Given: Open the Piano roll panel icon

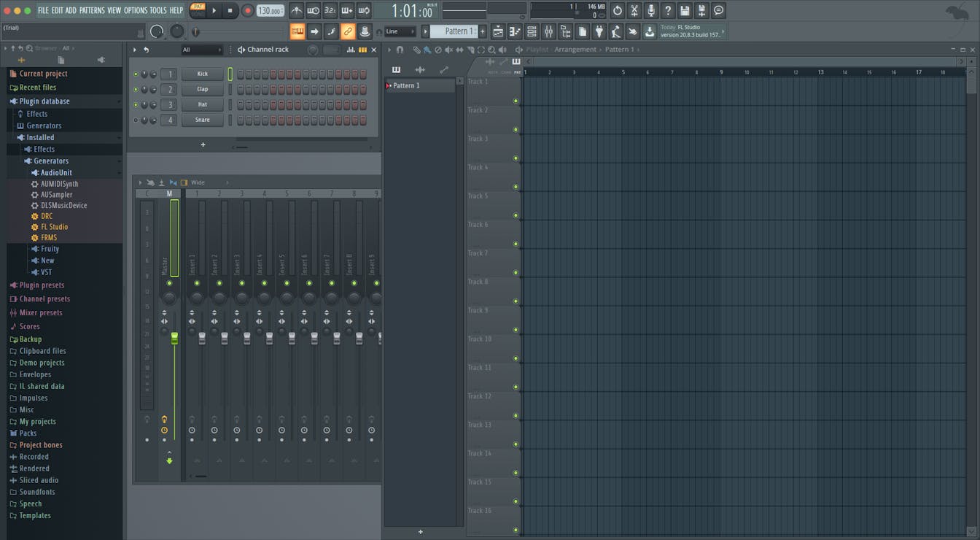Looking at the screenshot, I should (x=513, y=31).
